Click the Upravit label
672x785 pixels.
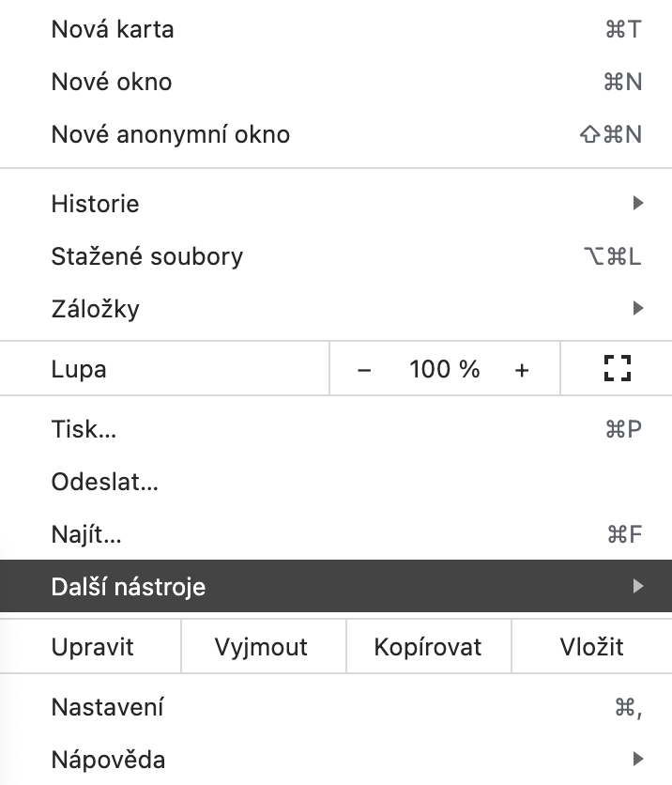tap(92, 647)
